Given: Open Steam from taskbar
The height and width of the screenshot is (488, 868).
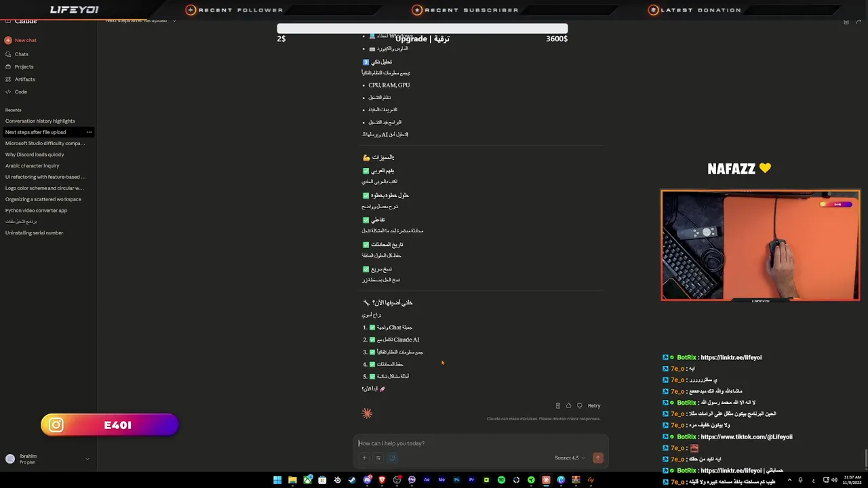Looking at the screenshot, I should [x=352, y=480].
